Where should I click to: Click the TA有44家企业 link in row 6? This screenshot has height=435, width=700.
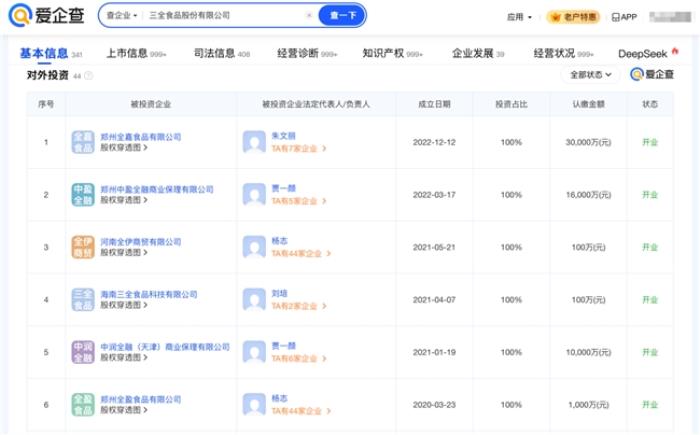pyautogui.click(x=301, y=411)
